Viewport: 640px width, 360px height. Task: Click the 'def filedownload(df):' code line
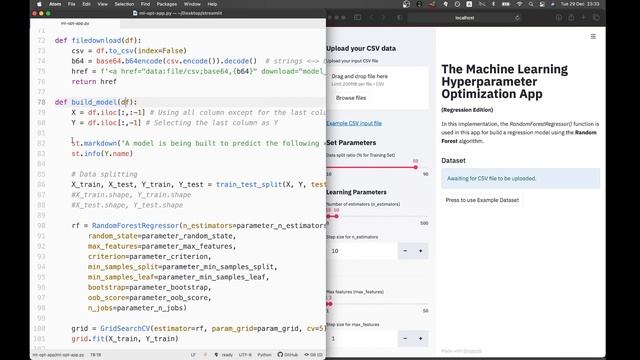[x=98, y=40]
